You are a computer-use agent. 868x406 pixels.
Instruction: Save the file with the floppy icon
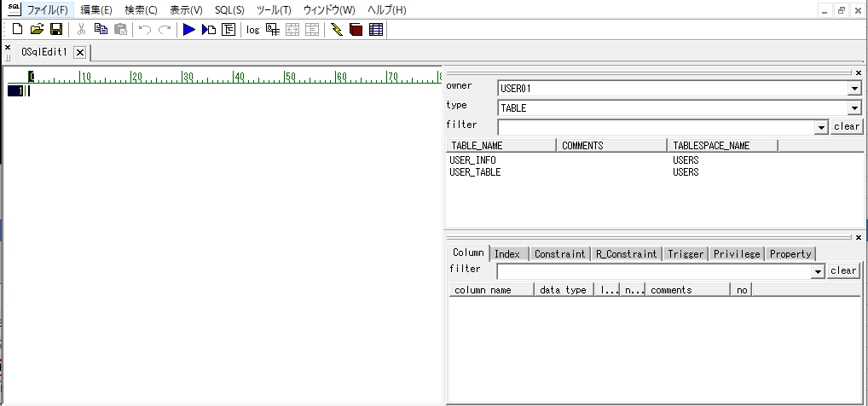pyautogui.click(x=56, y=29)
